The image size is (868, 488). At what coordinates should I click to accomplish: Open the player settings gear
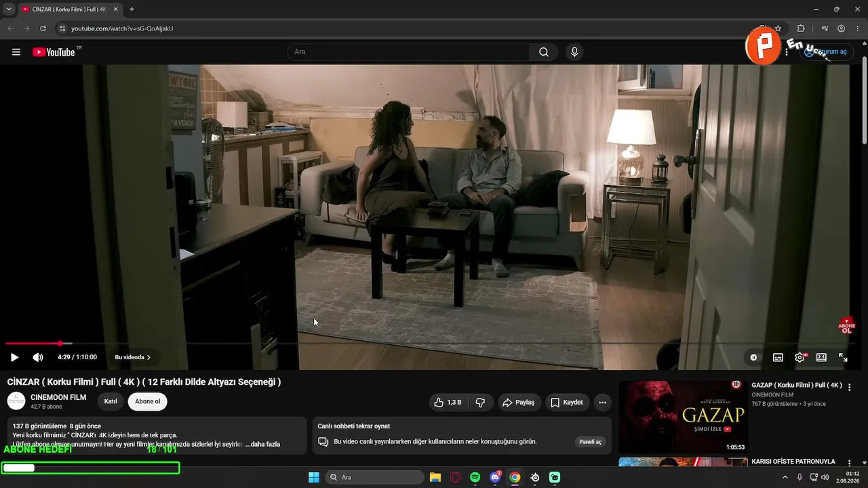(x=800, y=357)
